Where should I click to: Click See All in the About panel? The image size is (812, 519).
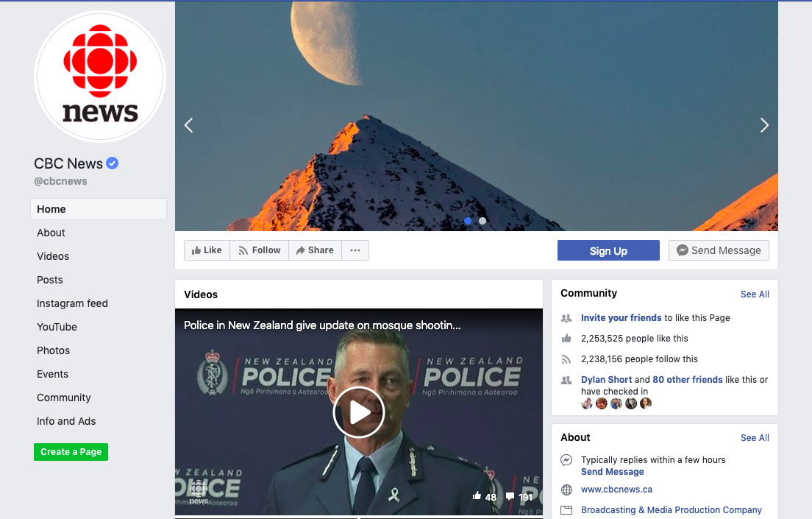pos(755,438)
